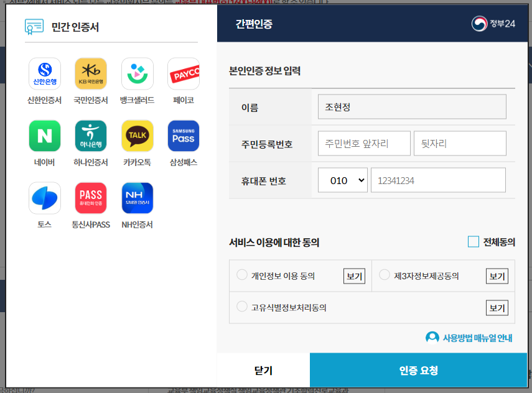Click the 하나인증서 label text
The width and height of the screenshot is (532, 393).
pos(91,162)
